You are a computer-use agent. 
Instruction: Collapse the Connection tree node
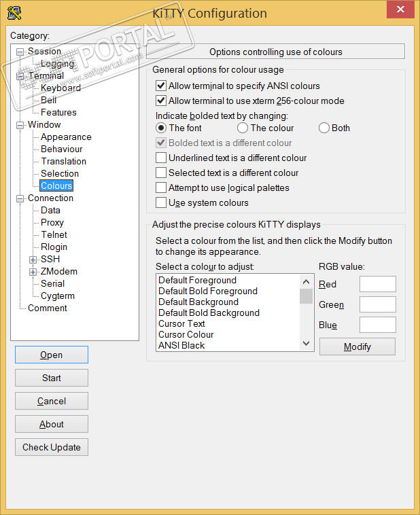20,198
